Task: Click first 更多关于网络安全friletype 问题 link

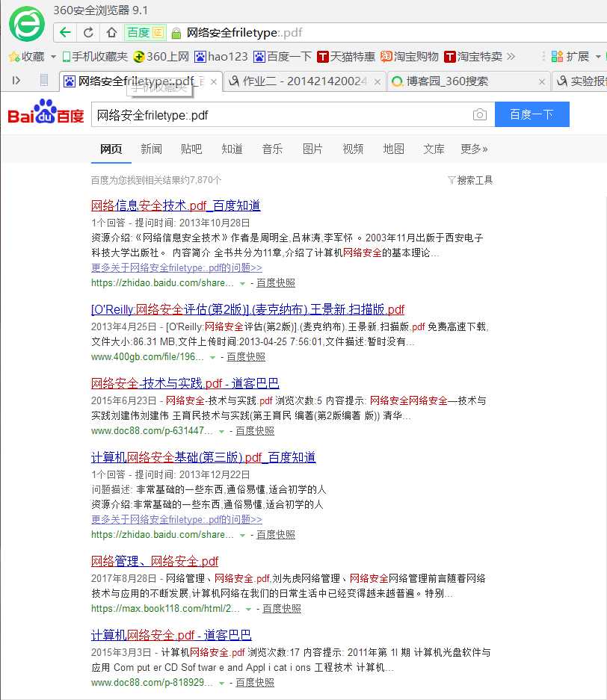Action: [176, 268]
